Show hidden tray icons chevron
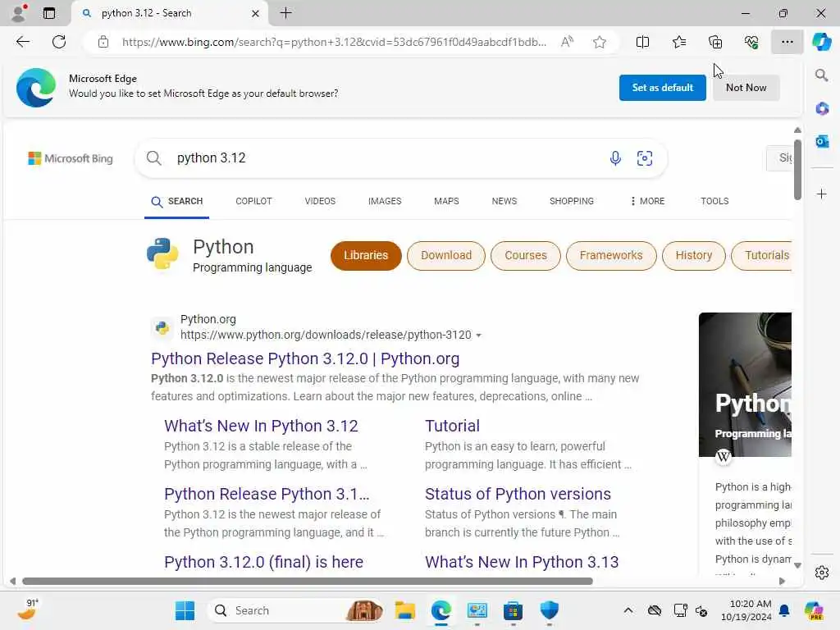The image size is (840, 630). (628, 610)
